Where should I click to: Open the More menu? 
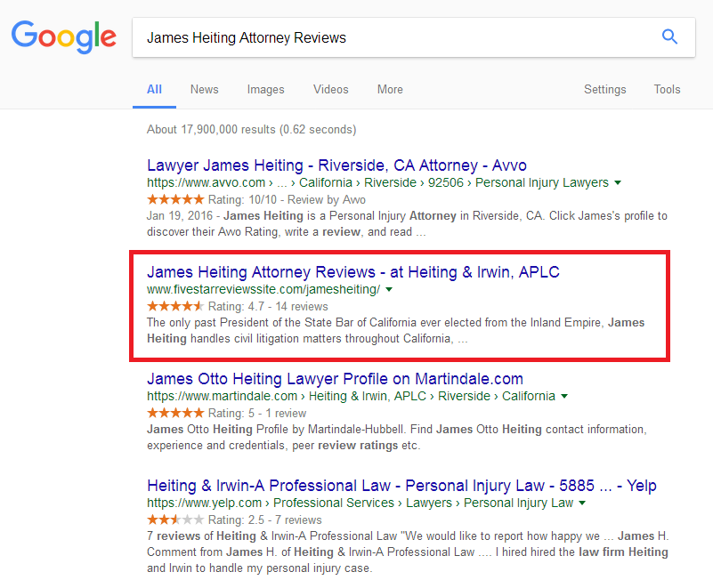pyautogui.click(x=390, y=89)
